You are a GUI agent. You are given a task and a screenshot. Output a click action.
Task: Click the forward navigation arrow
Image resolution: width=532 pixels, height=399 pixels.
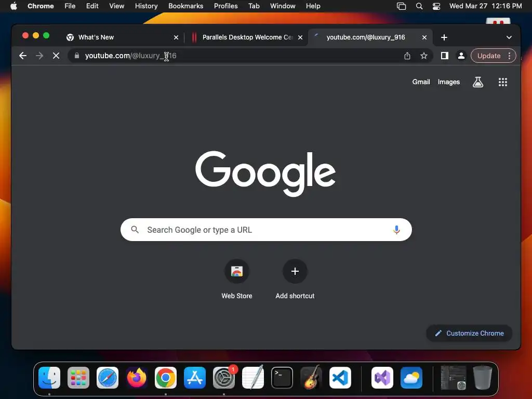[39, 56]
